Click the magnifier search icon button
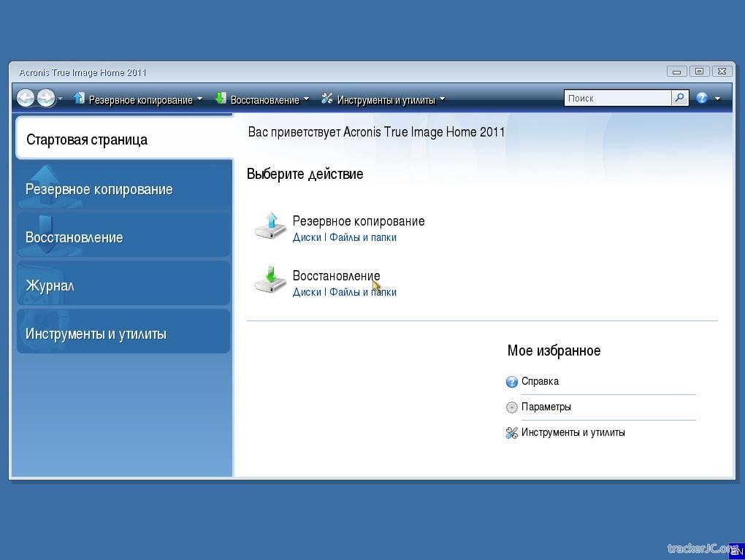 [679, 98]
